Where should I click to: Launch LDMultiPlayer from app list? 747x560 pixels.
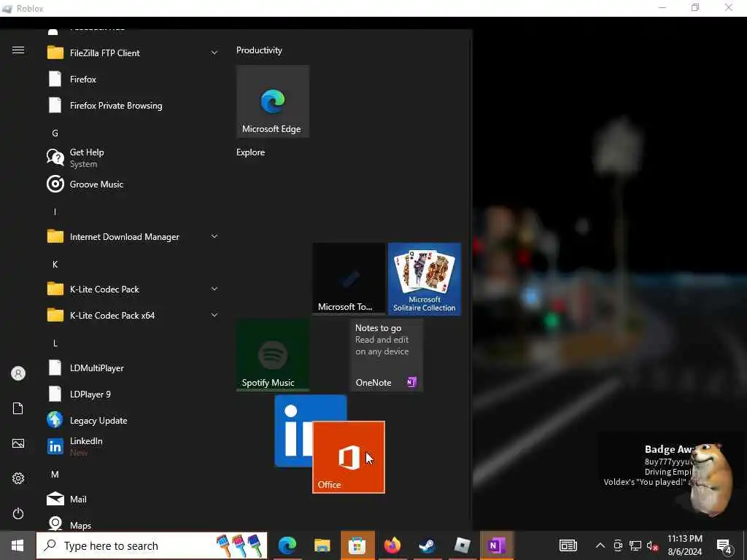133,367
